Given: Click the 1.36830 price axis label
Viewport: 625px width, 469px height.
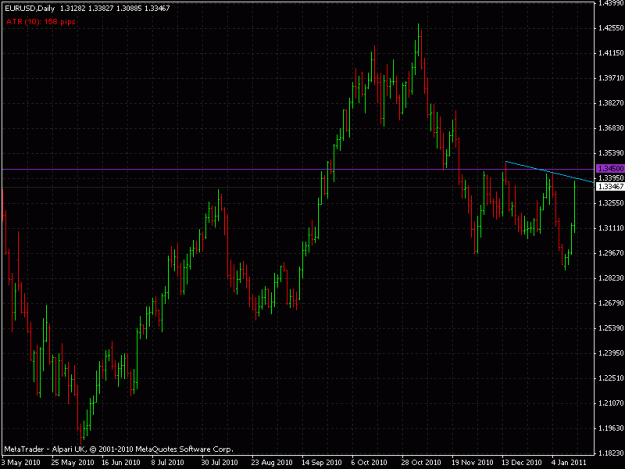Looking at the screenshot, I should click(x=611, y=128).
